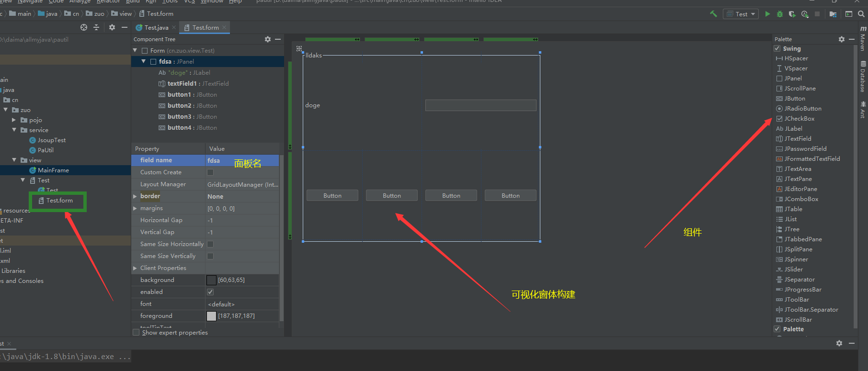Open the Navigate menu
This screenshot has height=371, width=868.
click(x=30, y=1)
